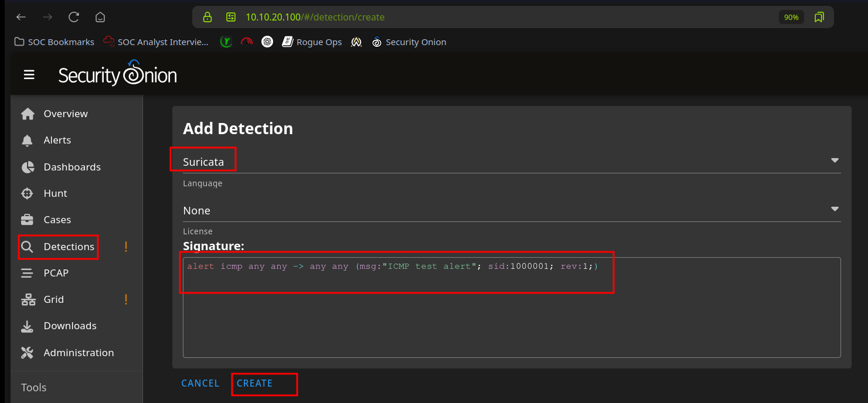Click the Alerts bell icon
The height and width of the screenshot is (403, 868).
pos(28,141)
